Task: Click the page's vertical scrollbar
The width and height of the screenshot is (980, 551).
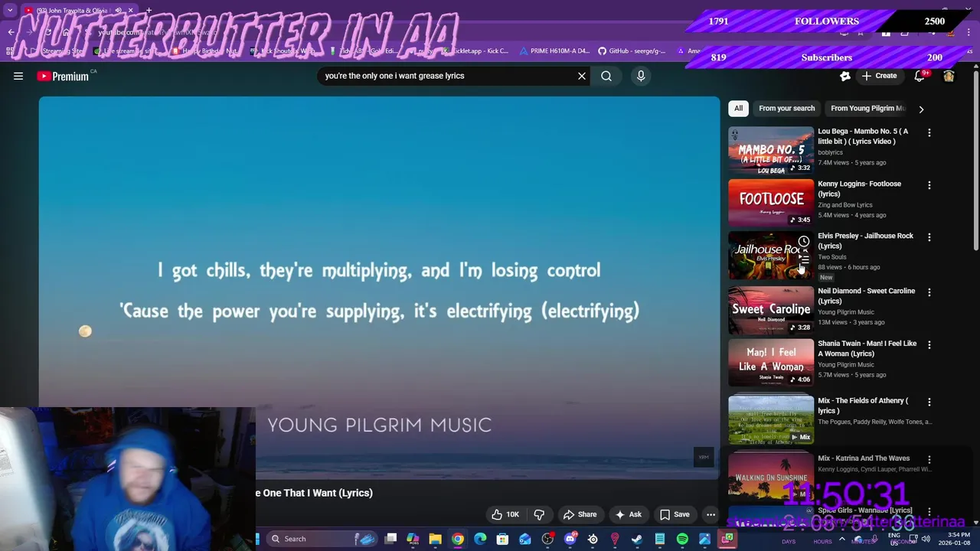Action: coord(975,161)
